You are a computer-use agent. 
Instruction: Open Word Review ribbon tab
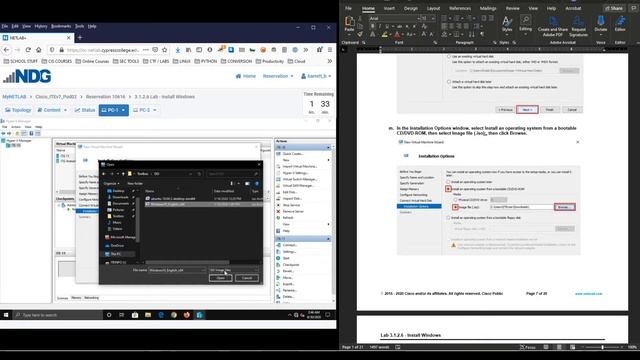click(512, 8)
